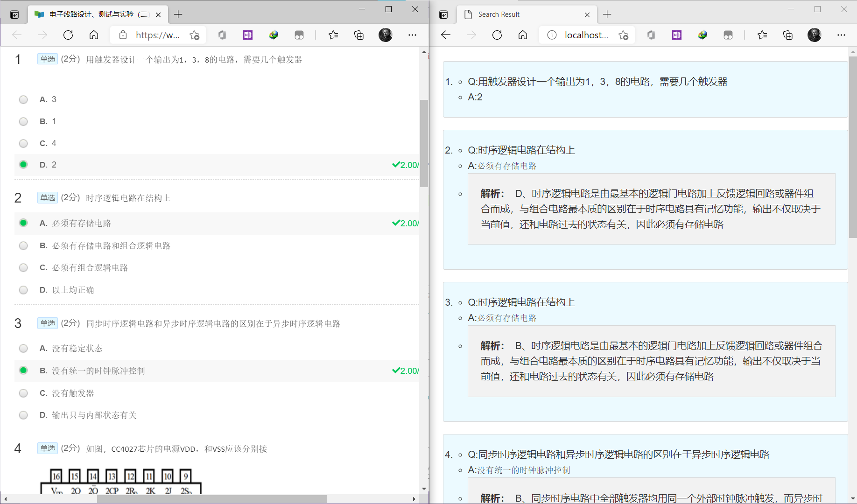Click the left page horizontal scrollbar thumb

211,499
